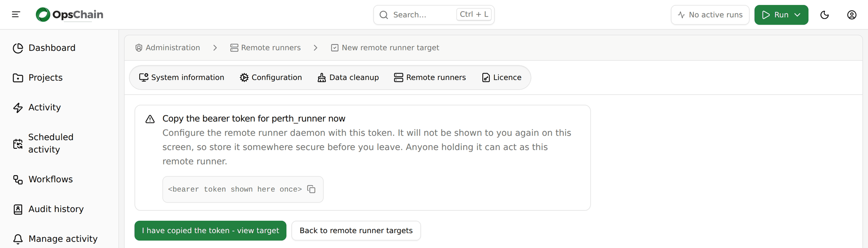Click the Administration breadcrumb link
The image size is (868, 248).
pos(167,48)
